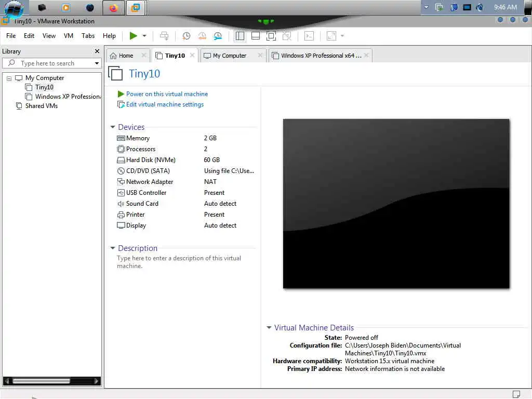Close the Tiny10 tab

pyautogui.click(x=192, y=55)
